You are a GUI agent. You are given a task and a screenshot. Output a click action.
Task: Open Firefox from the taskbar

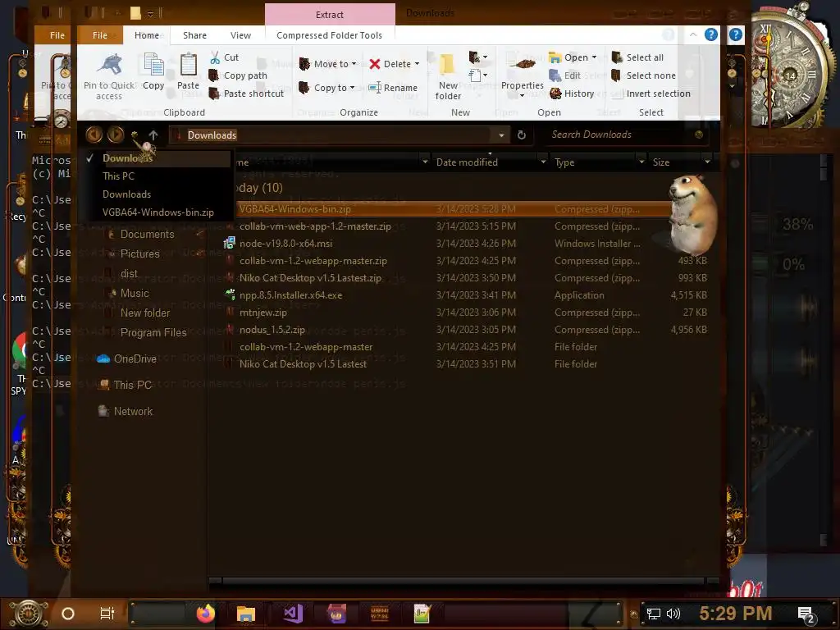[206, 614]
